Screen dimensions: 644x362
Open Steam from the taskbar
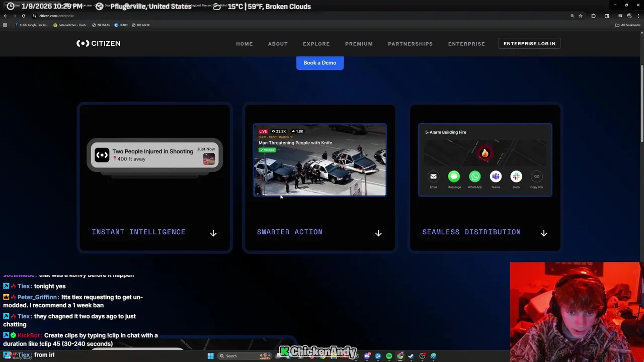410,356
